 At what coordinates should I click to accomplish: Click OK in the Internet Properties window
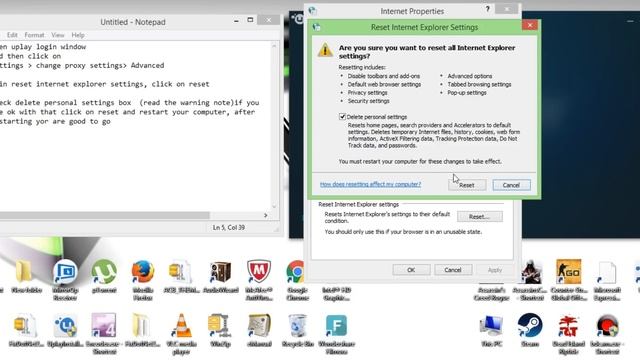pos(411,270)
